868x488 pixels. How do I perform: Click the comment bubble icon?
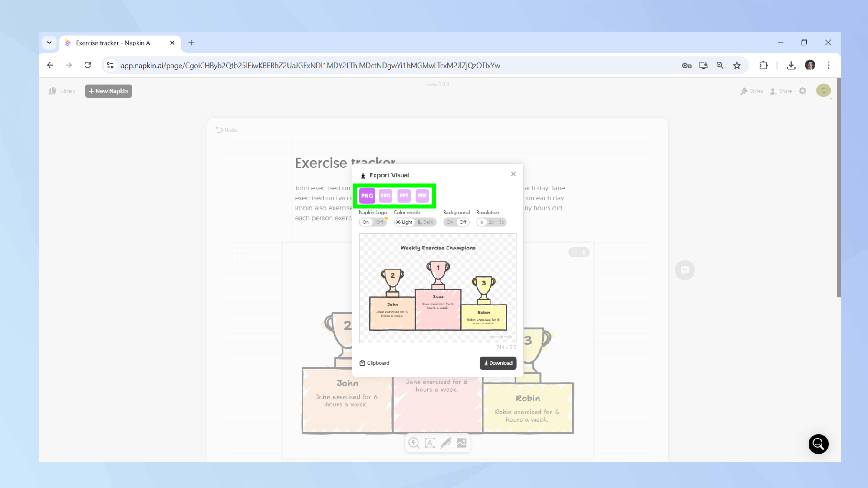[x=685, y=270]
